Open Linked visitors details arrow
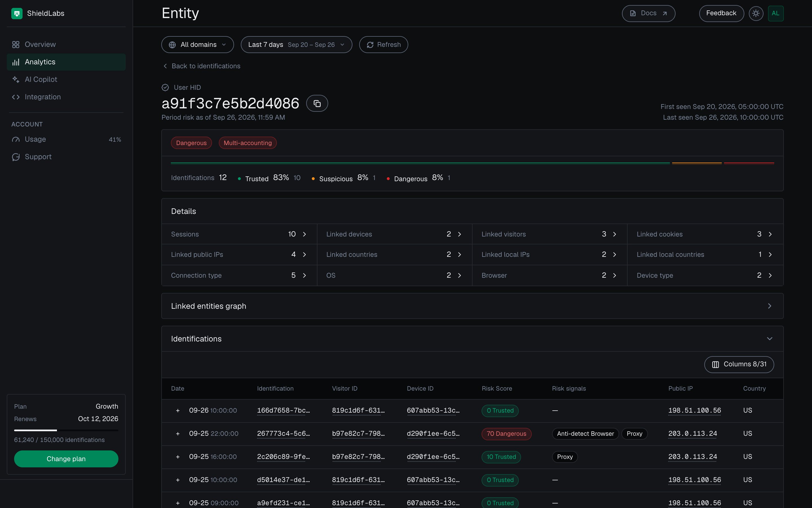Image resolution: width=812 pixels, height=508 pixels. click(x=614, y=234)
